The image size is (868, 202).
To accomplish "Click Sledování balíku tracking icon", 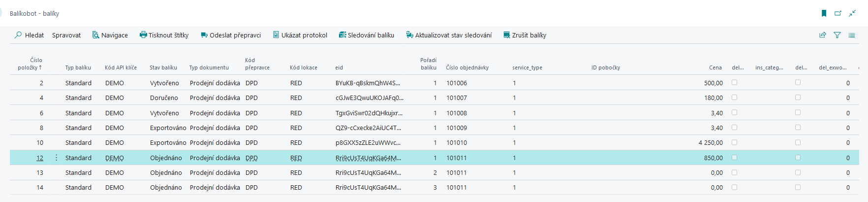I will [342, 35].
